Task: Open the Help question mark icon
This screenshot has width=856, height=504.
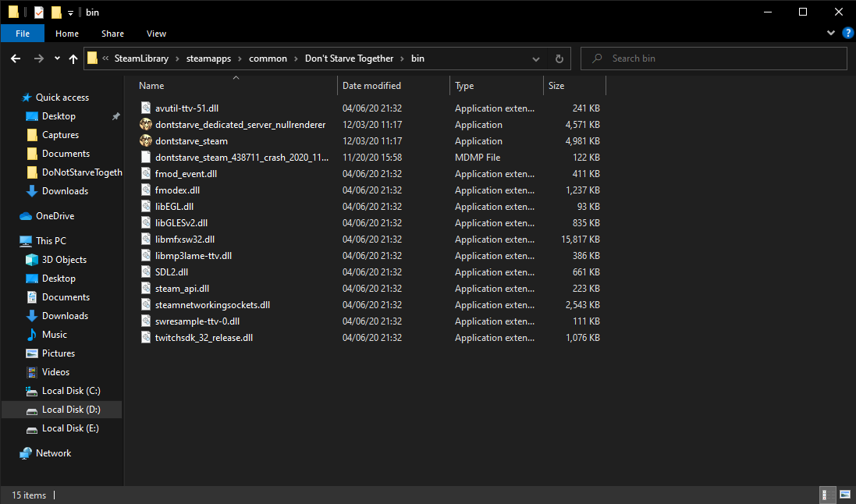Action: [x=847, y=34]
